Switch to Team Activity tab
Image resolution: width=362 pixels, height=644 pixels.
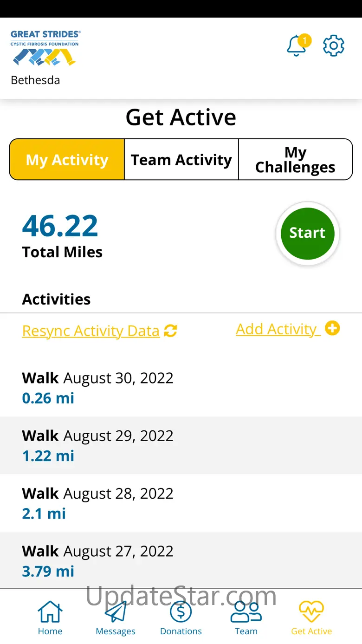[181, 159]
